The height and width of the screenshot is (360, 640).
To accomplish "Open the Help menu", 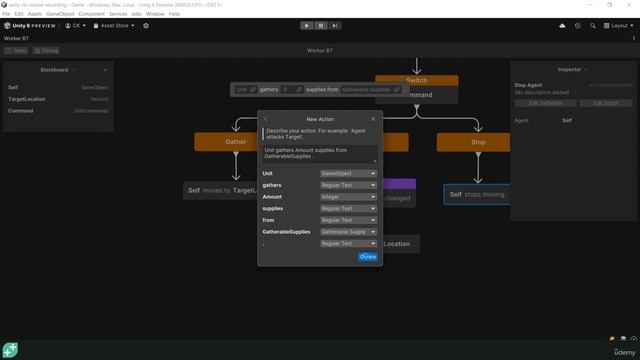I will [174, 14].
